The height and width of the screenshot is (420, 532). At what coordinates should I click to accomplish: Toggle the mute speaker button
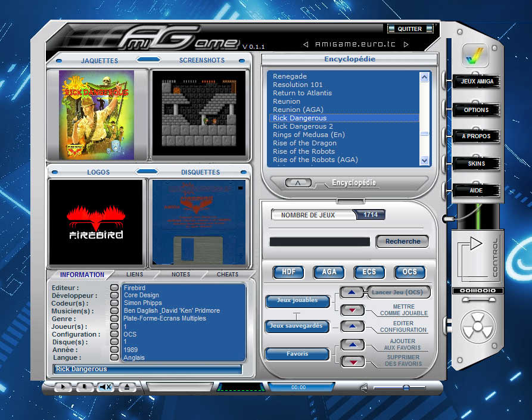tap(105, 387)
